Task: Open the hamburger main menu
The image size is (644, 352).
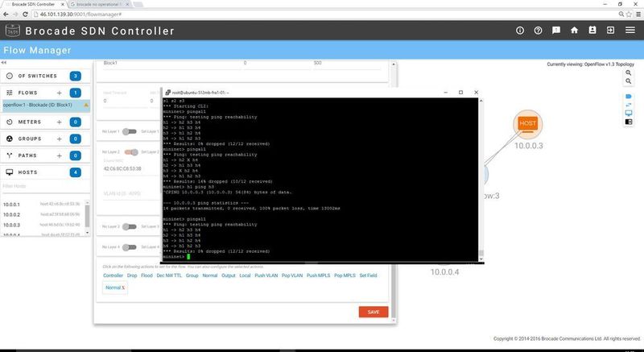Action: pyautogui.click(x=630, y=31)
